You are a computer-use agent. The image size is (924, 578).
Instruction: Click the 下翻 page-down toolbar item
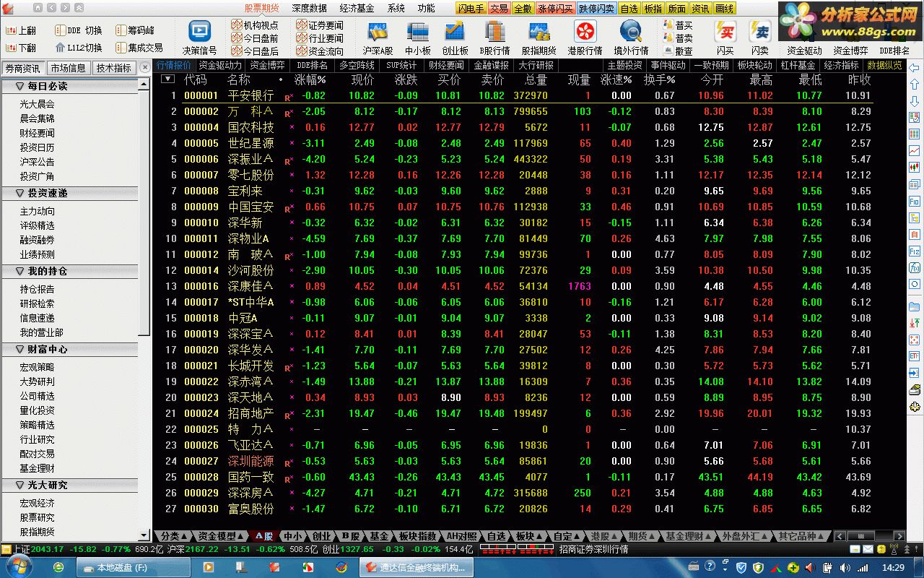(x=20, y=48)
